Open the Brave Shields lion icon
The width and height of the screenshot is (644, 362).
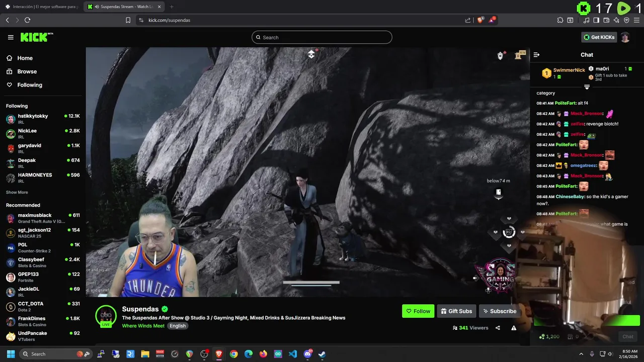coord(480,20)
